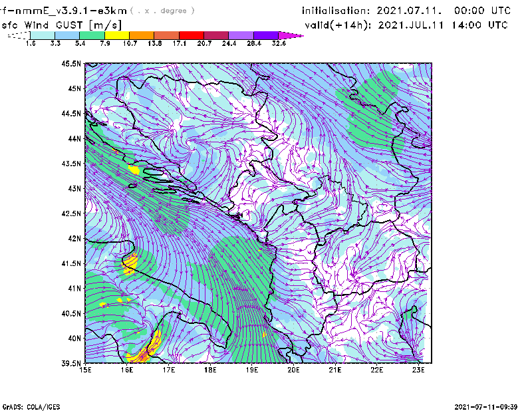Select the orange legend color swatch
532x411 pixels.
click(x=142, y=35)
